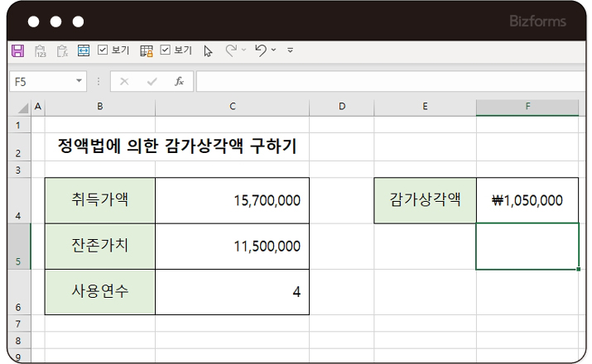The height and width of the screenshot is (364, 592).
Task: Click the 사용연수 label cell
Action: (x=100, y=292)
